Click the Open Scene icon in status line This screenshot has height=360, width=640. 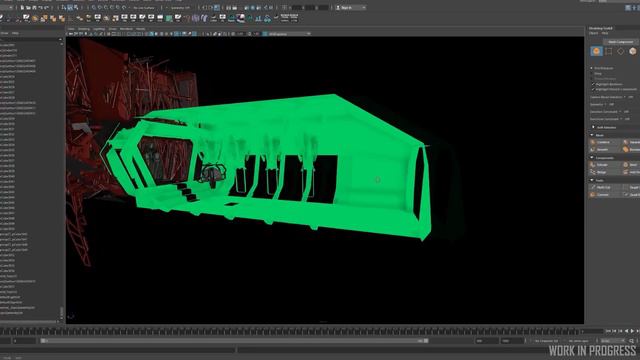click(x=28, y=7)
